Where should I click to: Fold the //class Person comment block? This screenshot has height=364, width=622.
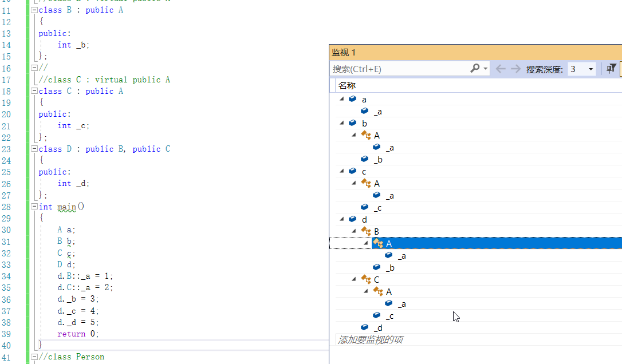tap(34, 357)
